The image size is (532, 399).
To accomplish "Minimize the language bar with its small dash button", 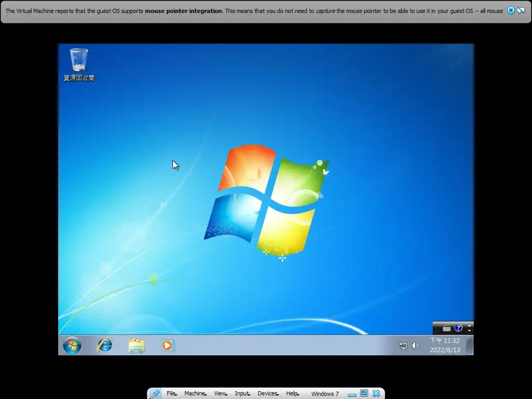I will (x=469, y=325).
